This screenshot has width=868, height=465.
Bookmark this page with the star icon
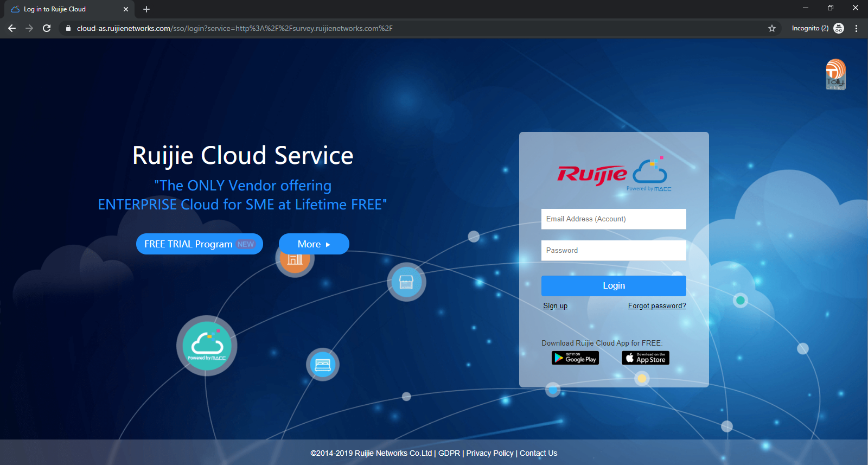click(x=772, y=28)
